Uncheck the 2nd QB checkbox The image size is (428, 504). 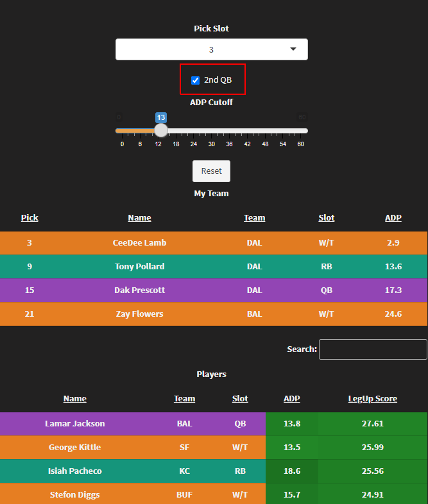195,80
